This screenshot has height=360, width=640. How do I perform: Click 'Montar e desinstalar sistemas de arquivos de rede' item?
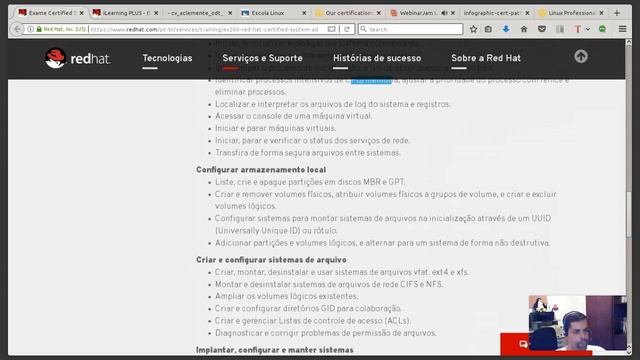(x=329, y=284)
